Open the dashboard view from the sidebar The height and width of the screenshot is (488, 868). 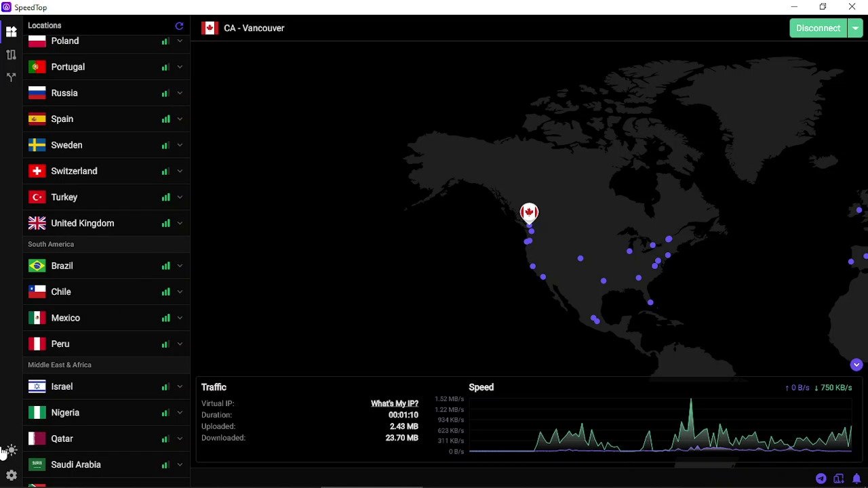(11, 32)
